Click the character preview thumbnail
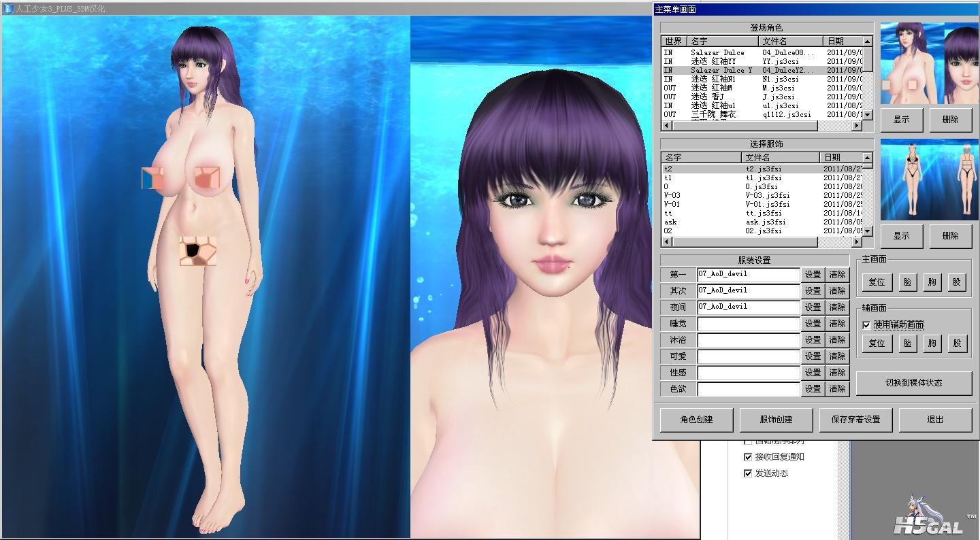The height and width of the screenshot is (540, 980). (929, 63)
